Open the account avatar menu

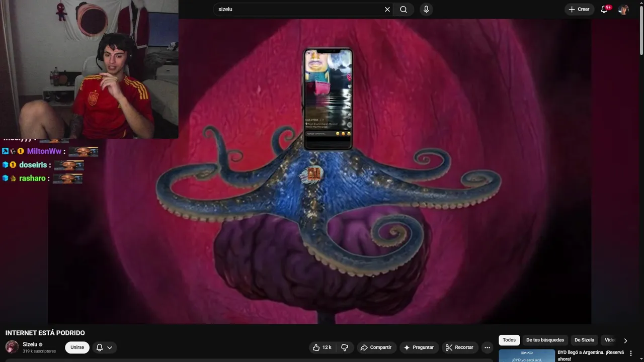coord(623,9)
